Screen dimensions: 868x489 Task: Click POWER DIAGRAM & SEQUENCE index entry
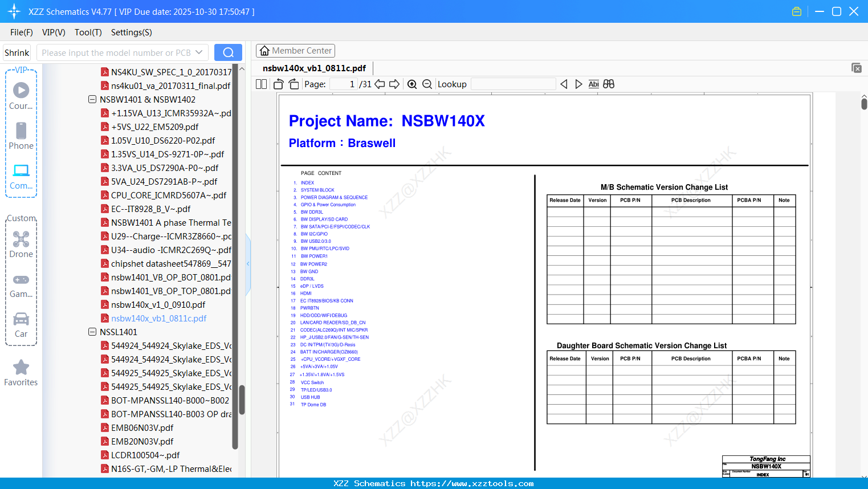(x=334, y=198)
